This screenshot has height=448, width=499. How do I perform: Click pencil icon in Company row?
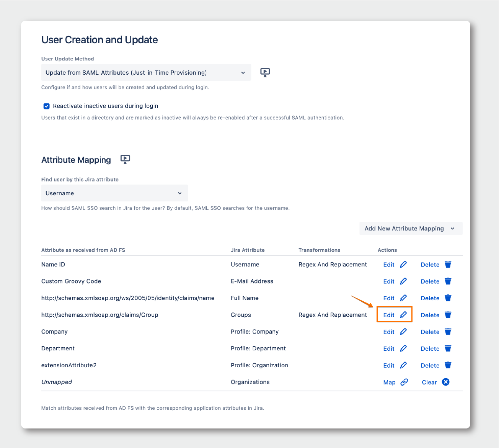click(x=403, y=332)
